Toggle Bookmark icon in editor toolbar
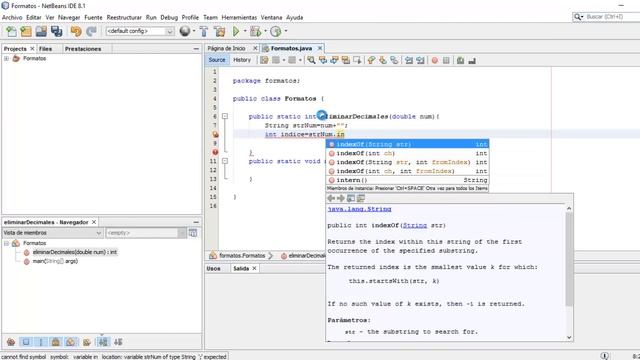The image size is (640, 360). click(x=394, y=60)
